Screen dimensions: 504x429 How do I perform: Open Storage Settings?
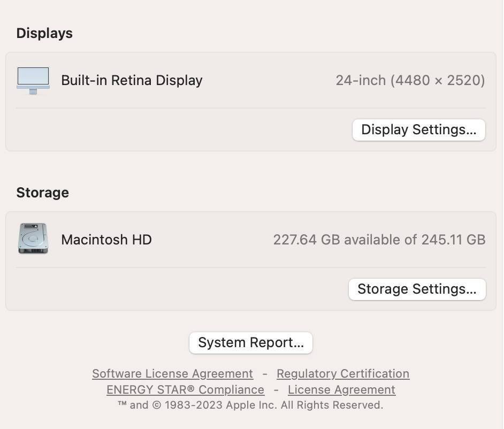[417, 289]
